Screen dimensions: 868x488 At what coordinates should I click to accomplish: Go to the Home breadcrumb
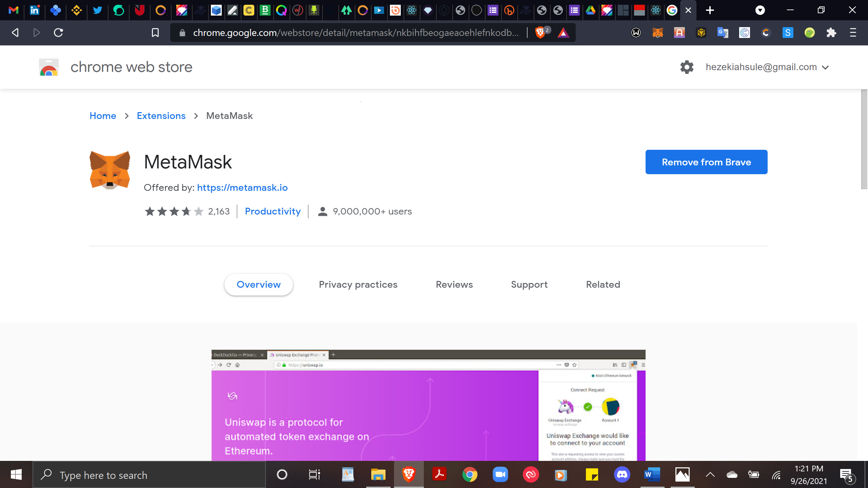103,116
